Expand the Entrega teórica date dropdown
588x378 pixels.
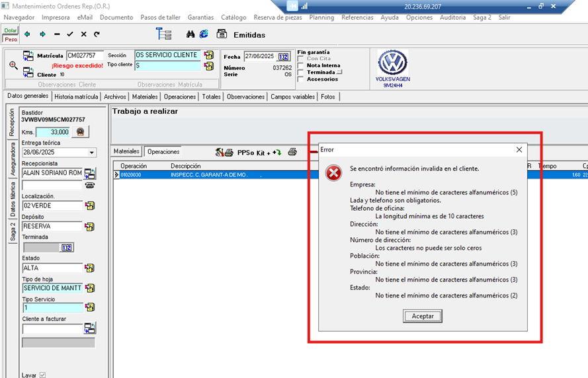[91, 153]
